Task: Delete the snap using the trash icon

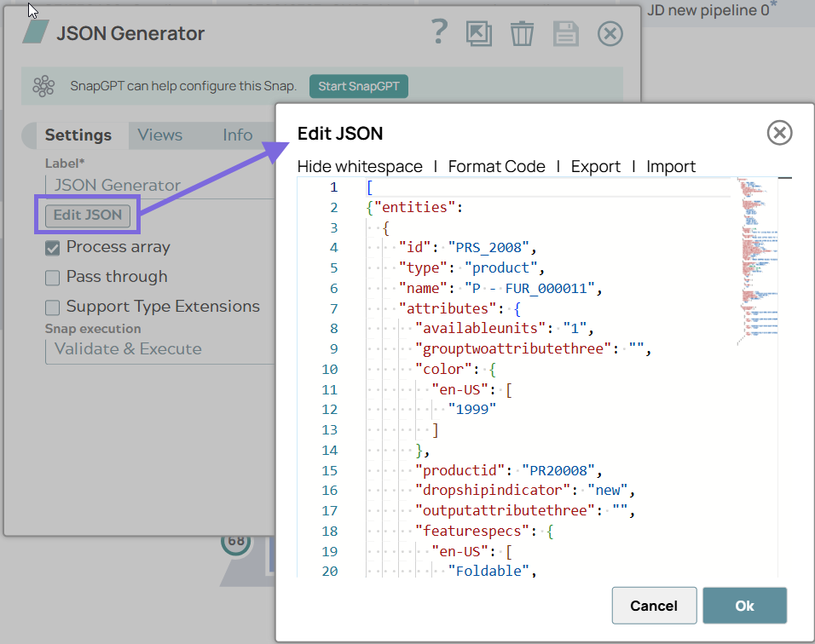Action: tap(523, 34)
